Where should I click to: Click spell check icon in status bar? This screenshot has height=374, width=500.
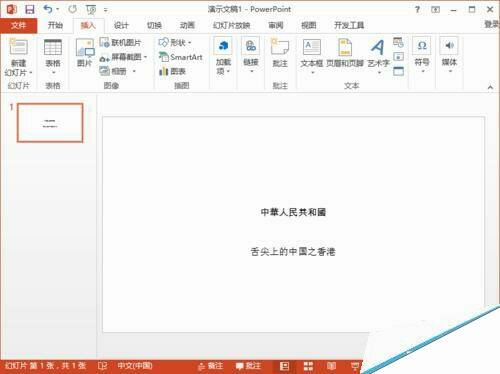tap(102, 366)
